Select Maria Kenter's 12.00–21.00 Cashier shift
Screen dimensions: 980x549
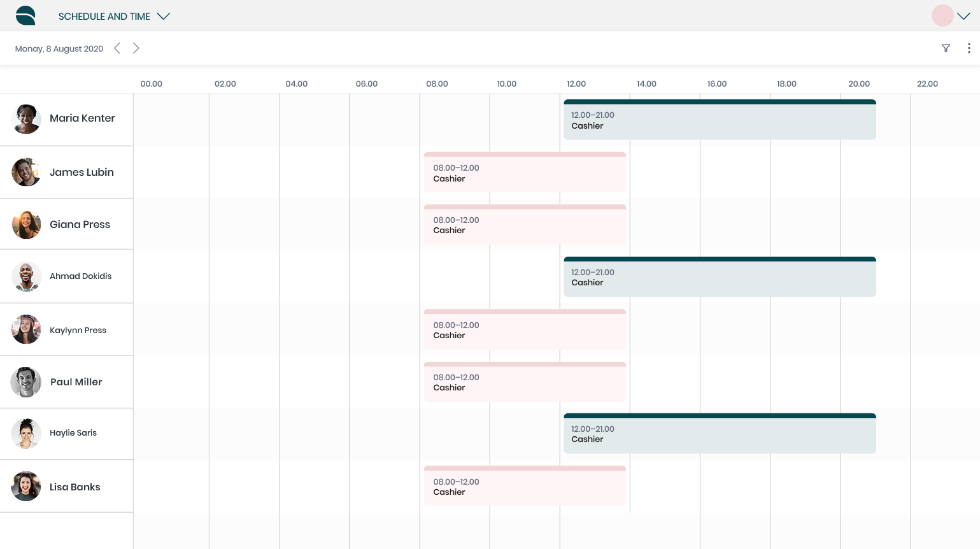720,121
